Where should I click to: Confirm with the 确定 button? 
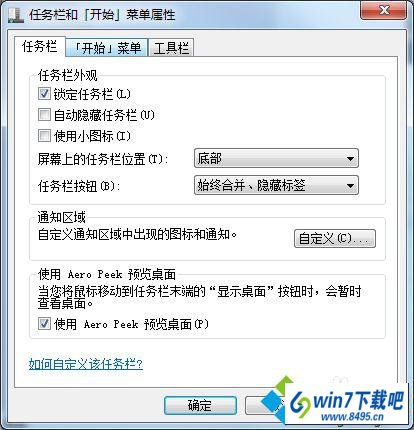[x=200, y=405]
